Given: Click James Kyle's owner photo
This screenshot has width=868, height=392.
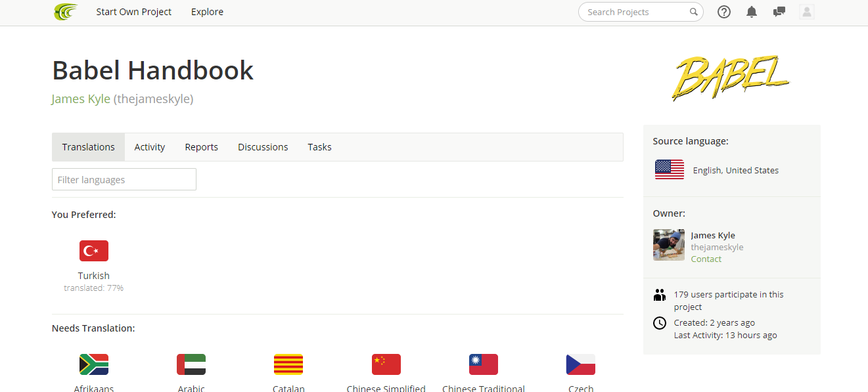Looking at the screenshot, I should click(669, 245).
